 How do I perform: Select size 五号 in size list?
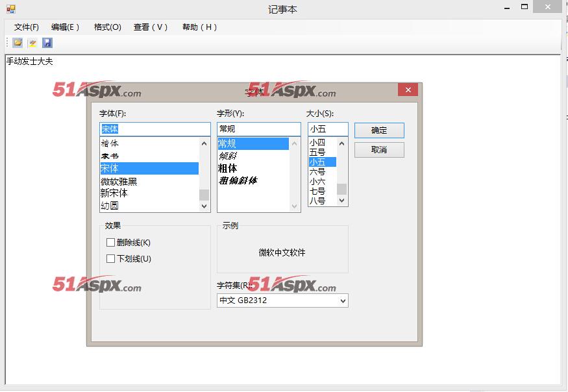point(323,152)
